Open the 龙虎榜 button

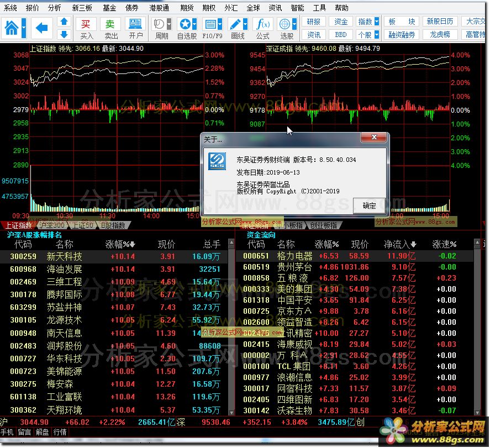click(440, 35)
